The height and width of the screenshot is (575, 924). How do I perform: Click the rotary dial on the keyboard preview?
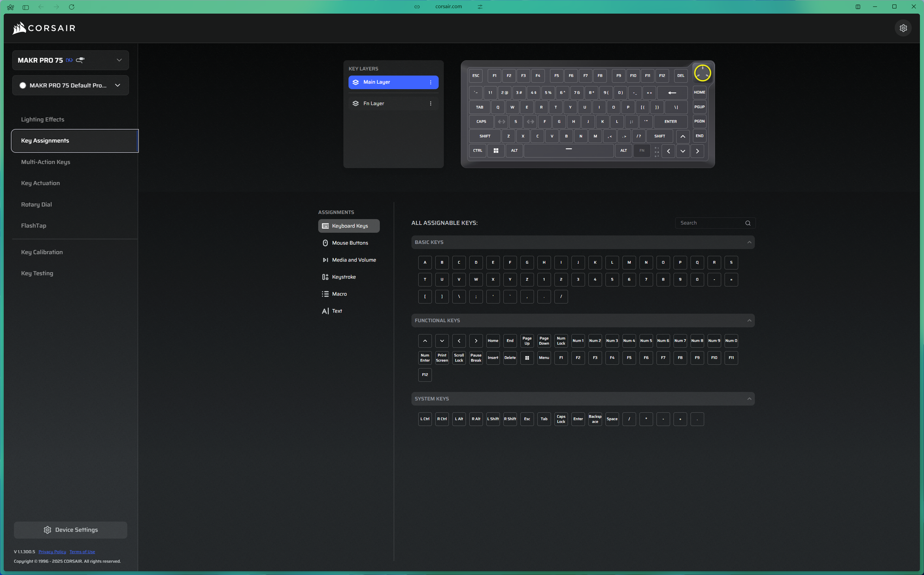pos(702,73)
